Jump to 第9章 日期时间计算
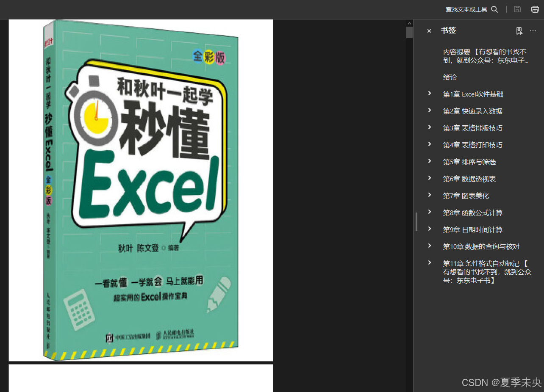Viewport: 544px width, 392px height. [x=473, y=229]
